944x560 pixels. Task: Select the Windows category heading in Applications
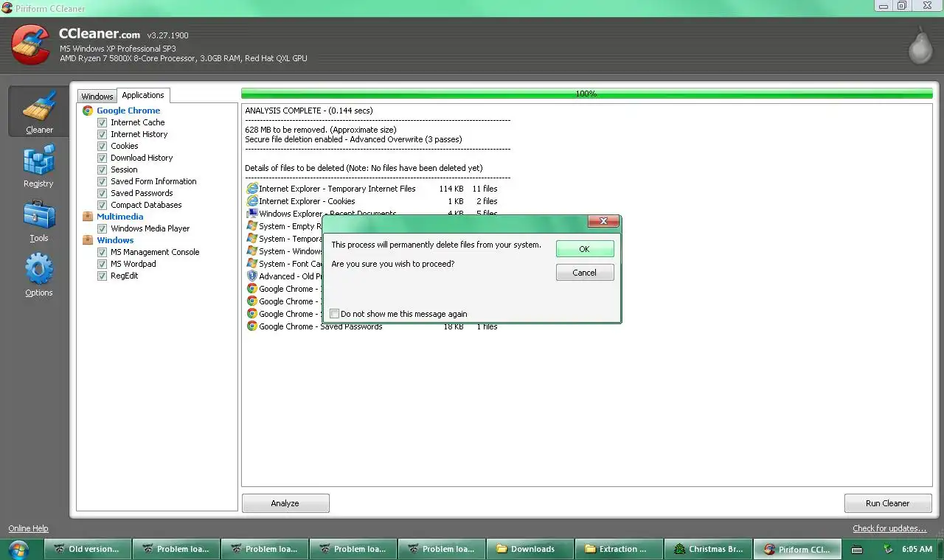click(x=115, y=240)
